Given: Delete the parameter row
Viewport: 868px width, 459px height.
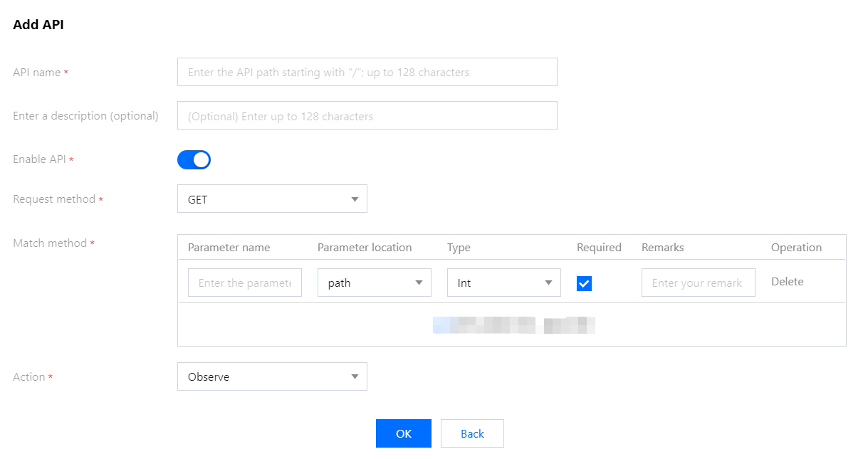Looking at the screenshot, I should tap(787, 282).
